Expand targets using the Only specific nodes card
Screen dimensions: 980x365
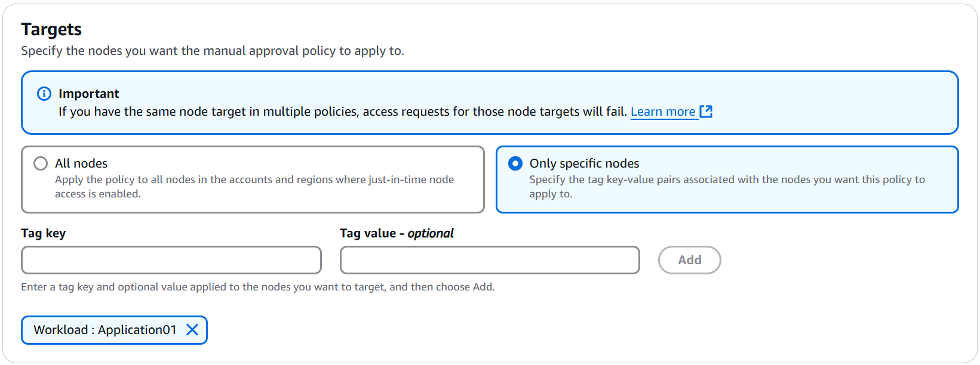[726, 179]
